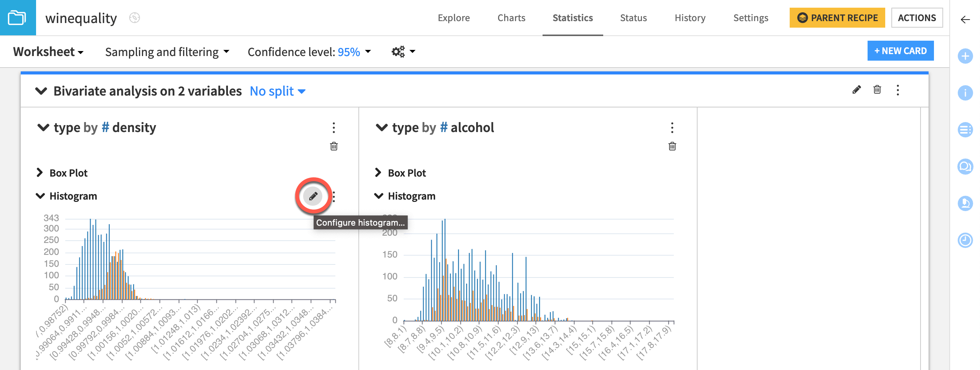Open the History tab
This screenshot has height=370, width=980.
pyautogui.click(x=690, y=18)
